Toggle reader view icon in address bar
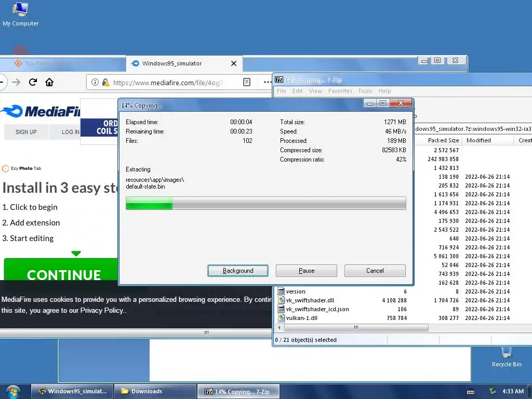Viewport: 532px width, 399px height. 247,82
